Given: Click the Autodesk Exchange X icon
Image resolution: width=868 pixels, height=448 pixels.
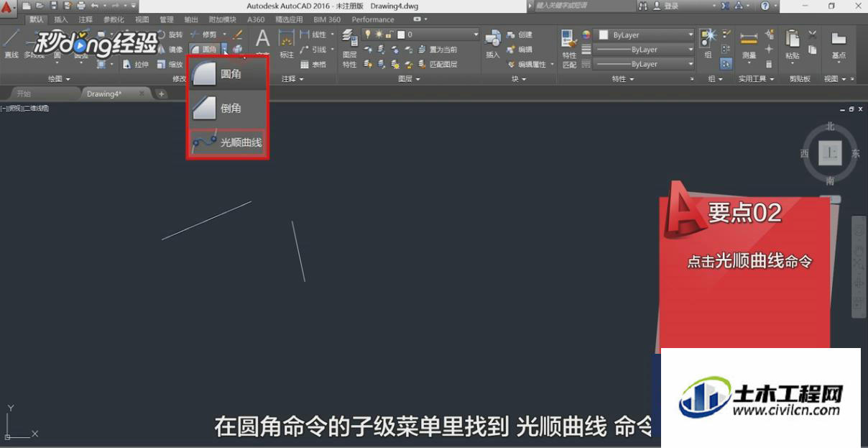Looking at the screenshot, I should [x=725, y=6].
